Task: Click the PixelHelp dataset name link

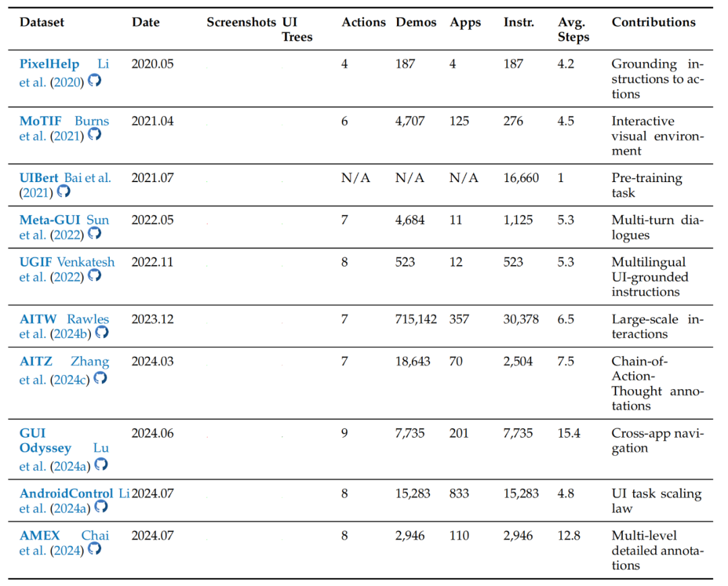Action: pos(49,64)
